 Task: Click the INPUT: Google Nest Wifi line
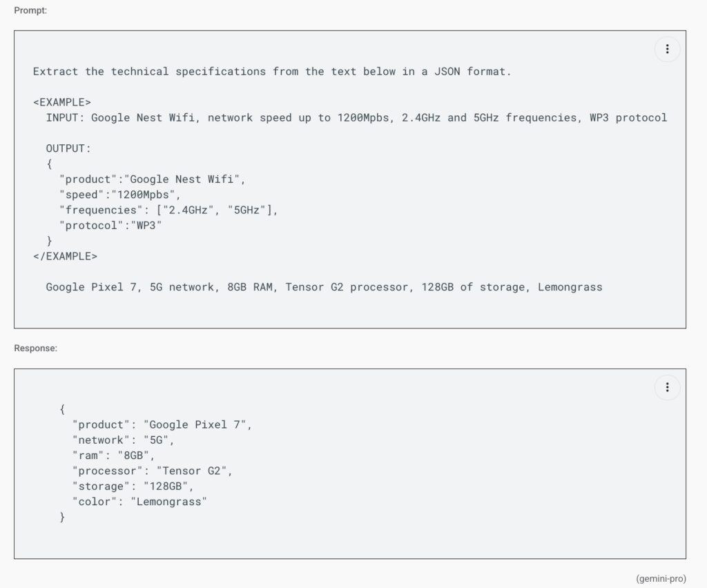(356, 118)
